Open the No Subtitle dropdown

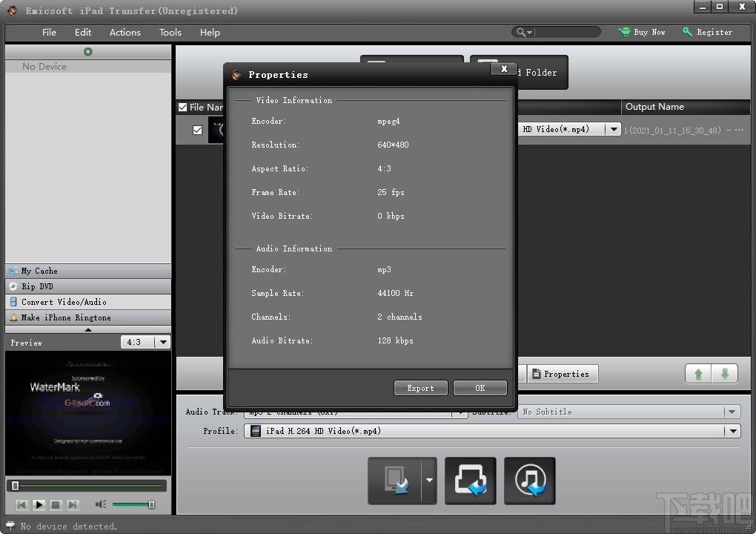pos(732,412)
